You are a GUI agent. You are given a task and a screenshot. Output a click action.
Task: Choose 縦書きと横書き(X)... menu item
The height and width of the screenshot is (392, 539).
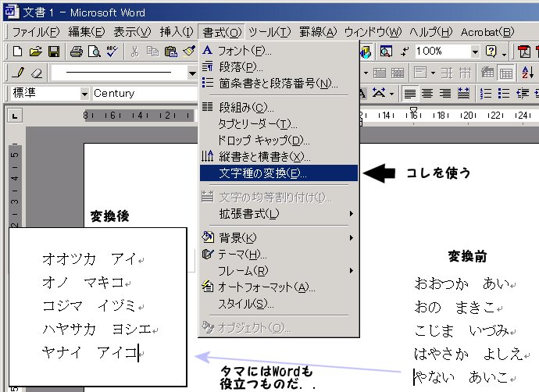[x=279, y=156]
